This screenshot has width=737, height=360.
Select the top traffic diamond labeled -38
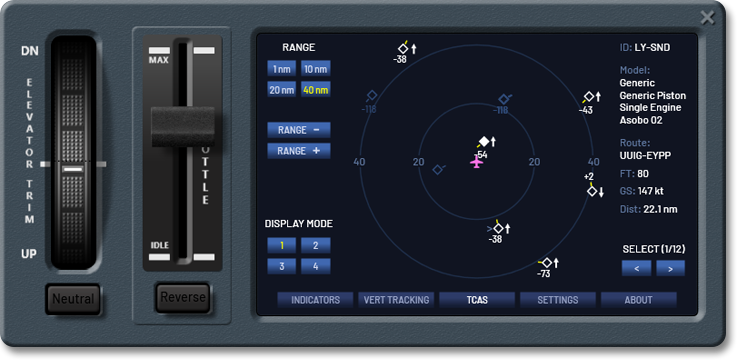[x=403, y=48]
